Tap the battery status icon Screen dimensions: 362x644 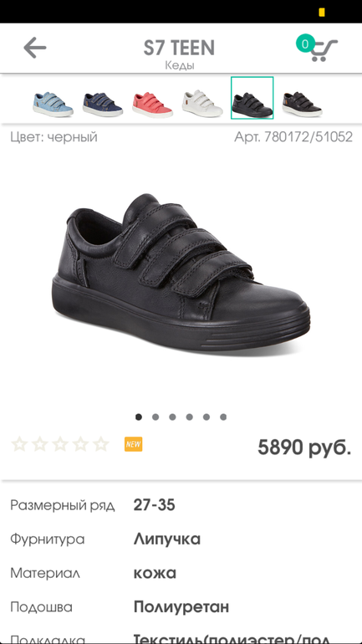click(x=322, y=13)
